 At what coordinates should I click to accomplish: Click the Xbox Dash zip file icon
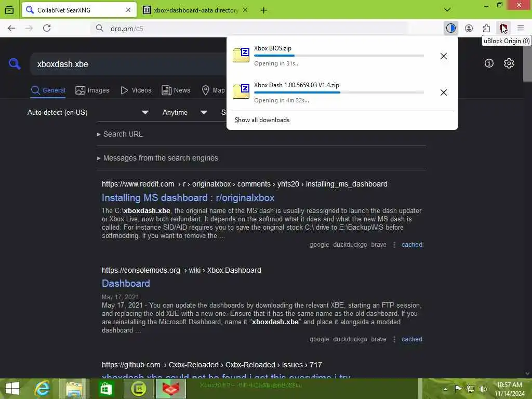(241, 91)
